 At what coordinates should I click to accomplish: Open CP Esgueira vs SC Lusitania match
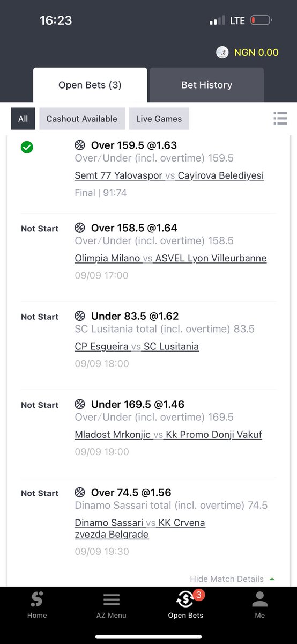pyautogui.click(x=137, y=346)
